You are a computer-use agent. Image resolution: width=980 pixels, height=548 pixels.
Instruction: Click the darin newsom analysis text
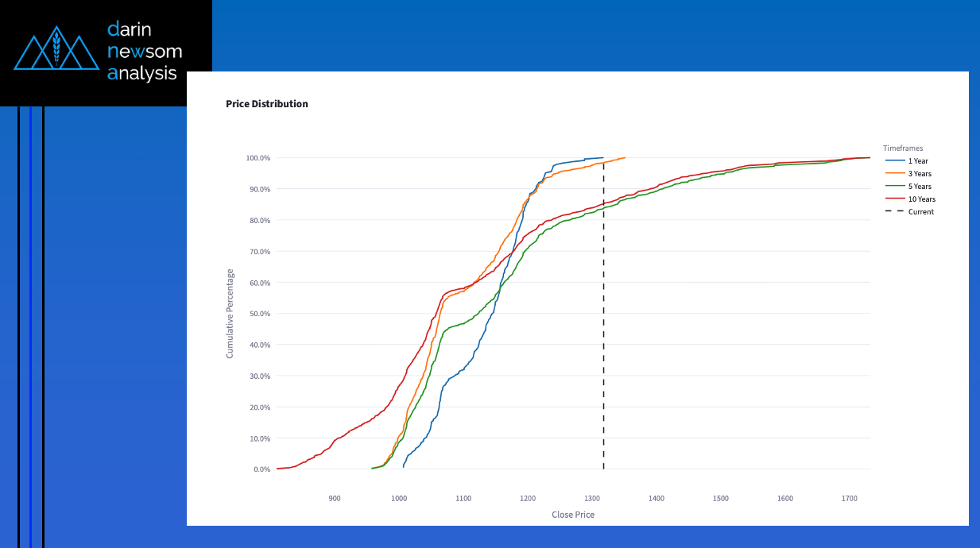tap(145, 52)
